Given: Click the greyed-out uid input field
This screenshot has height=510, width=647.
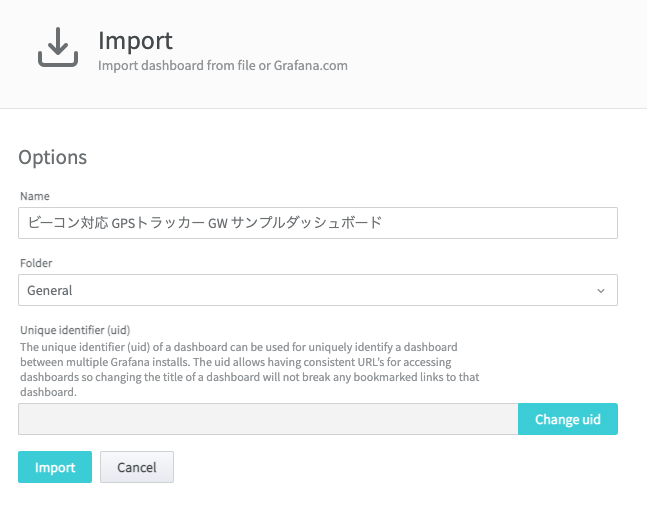Looking at the screenshot, I should pyautogui.click(x=268, y=419).
